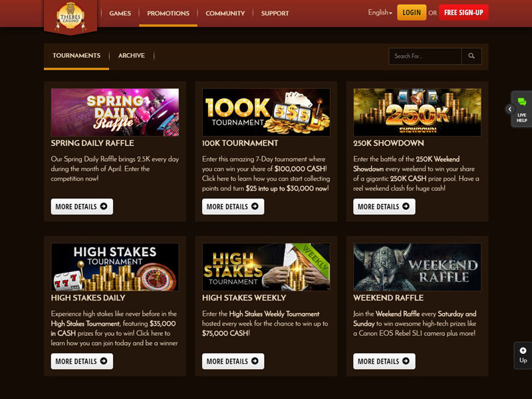Select the Promotions menu item
This screenshot has width=532, height=399.
click(168, 13)
